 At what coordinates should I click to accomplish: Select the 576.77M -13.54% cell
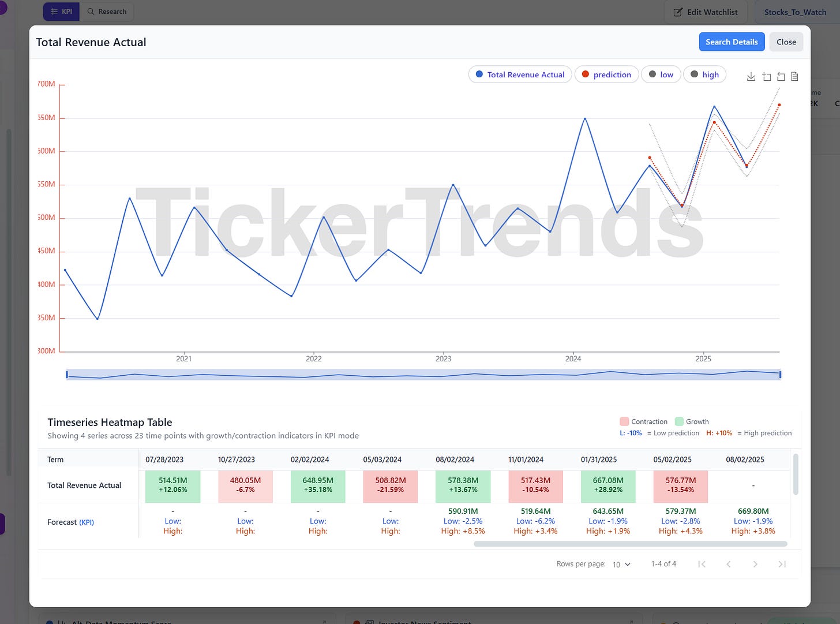point(681,487)
